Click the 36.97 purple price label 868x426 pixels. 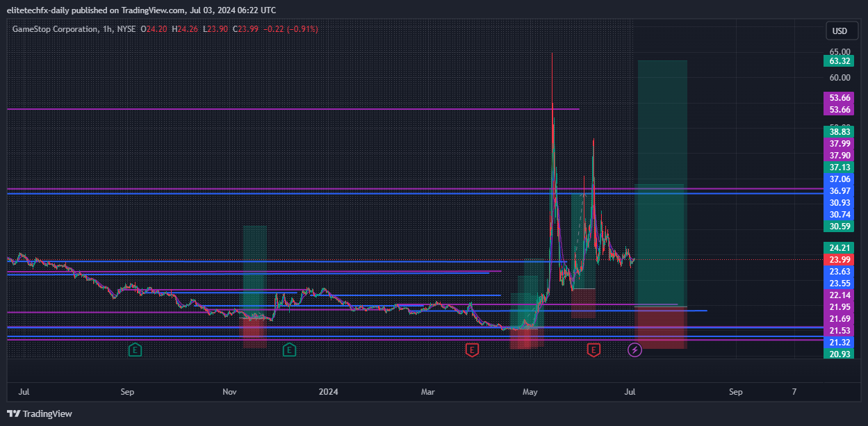[x=840, y=190]
